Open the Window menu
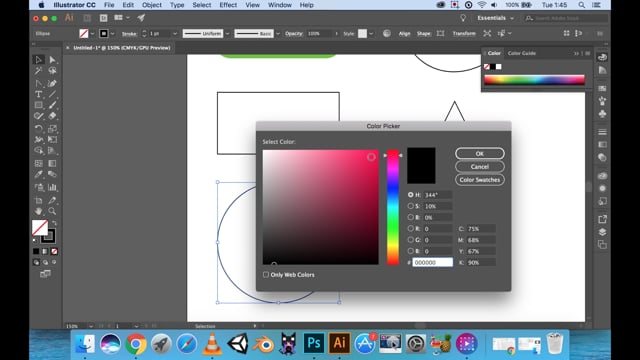 point(280,5)
